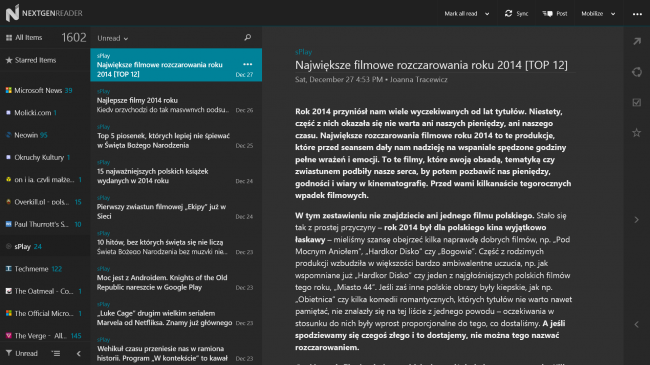Screen dimensions: 650x365
Task: Click the All Items grid icon
Action: point(9,38)
